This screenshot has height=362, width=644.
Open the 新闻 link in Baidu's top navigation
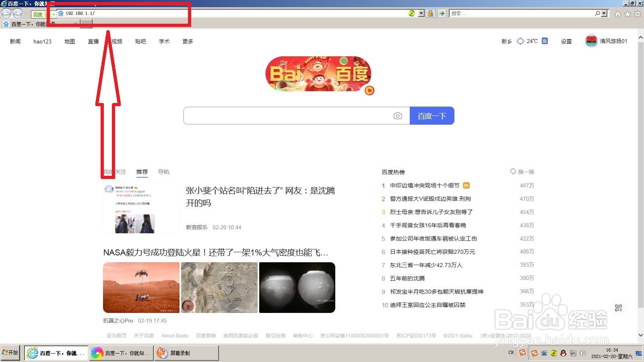click(x=15, y=41)
